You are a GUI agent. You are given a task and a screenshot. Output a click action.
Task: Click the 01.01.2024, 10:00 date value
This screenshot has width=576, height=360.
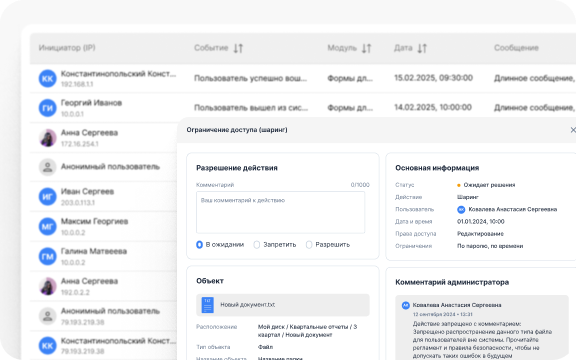click(480, 222)
